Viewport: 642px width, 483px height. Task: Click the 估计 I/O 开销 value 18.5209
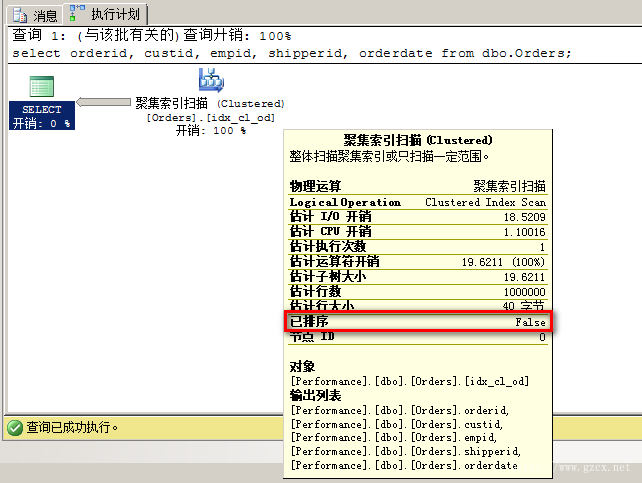[x=524, y=217]
